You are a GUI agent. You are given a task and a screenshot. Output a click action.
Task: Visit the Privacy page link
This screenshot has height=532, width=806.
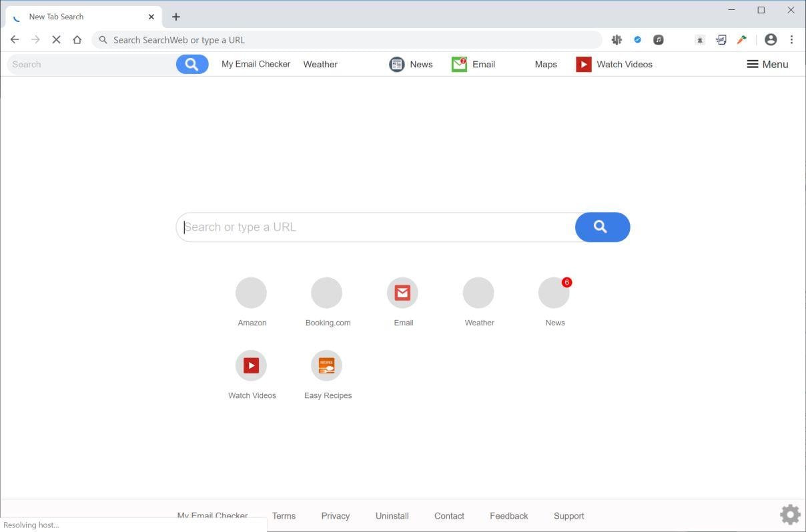pos(335,515)
